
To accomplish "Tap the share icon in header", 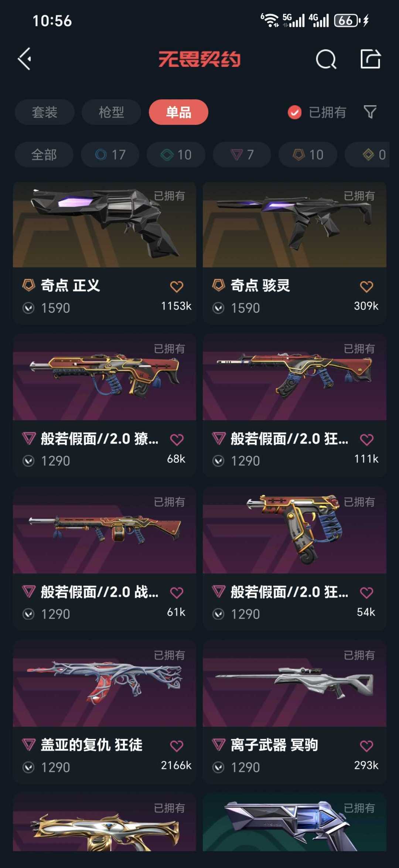I will click(371, 59).
